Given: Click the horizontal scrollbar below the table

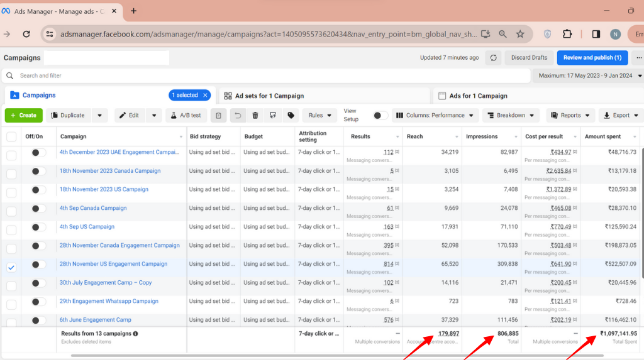Looking at the screenshot, I should click(337, 356).
